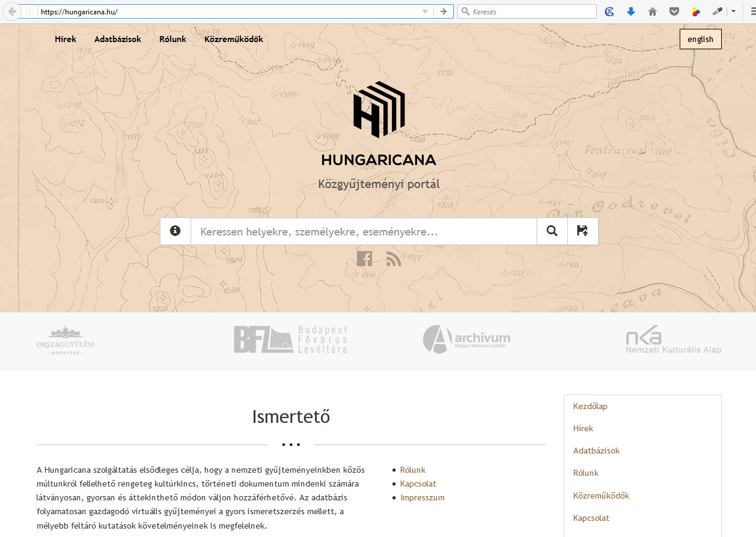This screenshot has width=756, height=537.
Task: Click the site information icon in address bar
Action: click(29, 11)
